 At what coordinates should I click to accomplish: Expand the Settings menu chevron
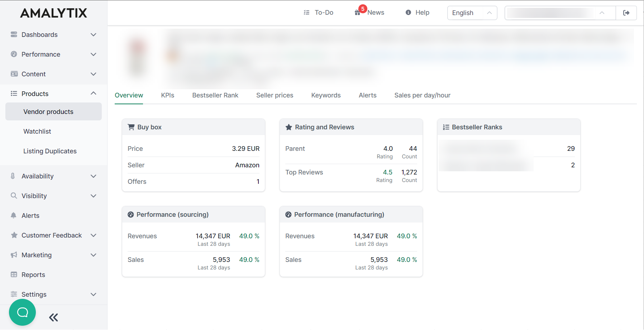coord(94,295)
